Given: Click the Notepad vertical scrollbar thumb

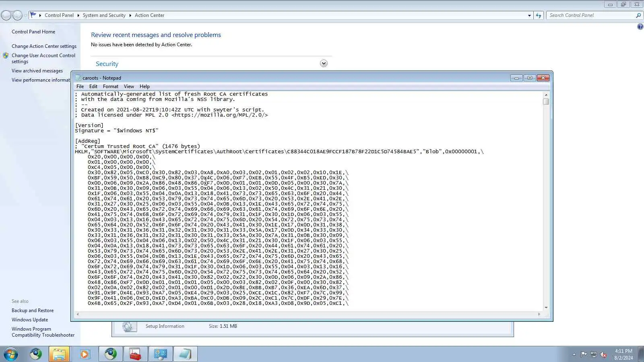Looking at the screenshot, I should coord(546,101).
